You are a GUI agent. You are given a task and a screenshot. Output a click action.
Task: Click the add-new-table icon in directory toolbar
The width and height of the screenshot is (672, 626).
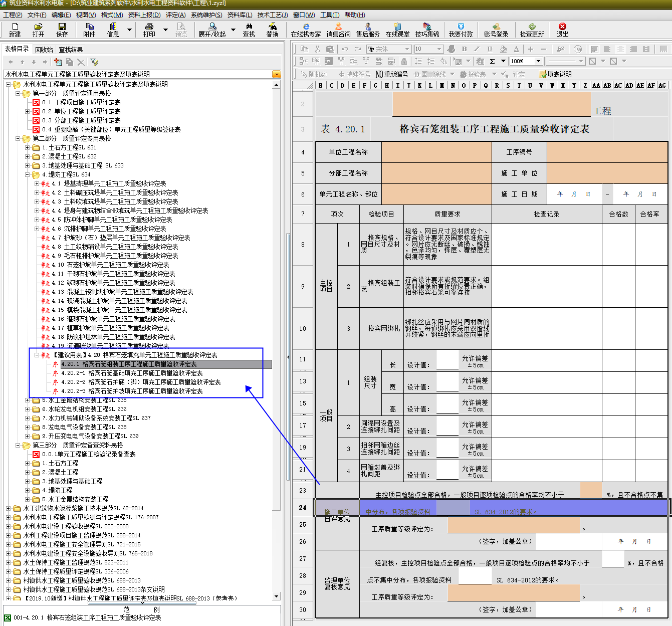58,62
